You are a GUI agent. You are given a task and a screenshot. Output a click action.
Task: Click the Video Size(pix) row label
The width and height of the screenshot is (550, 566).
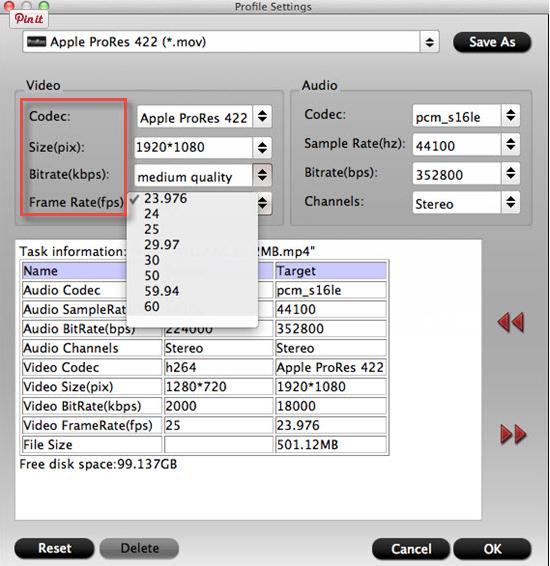tap(92, 387)
